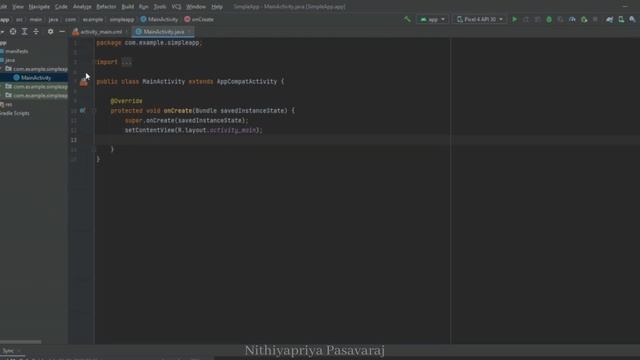The width and height of the screenshot is (640, 360).
Task: Click the Profile app gauge icon
Action: [x=572, y=19]
